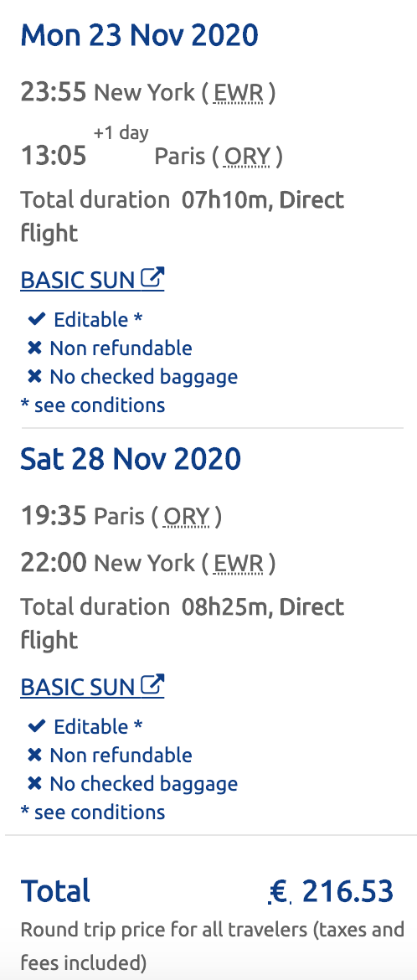
Task: Click the outbound see conditions note
Action: (x=93, y=405)
